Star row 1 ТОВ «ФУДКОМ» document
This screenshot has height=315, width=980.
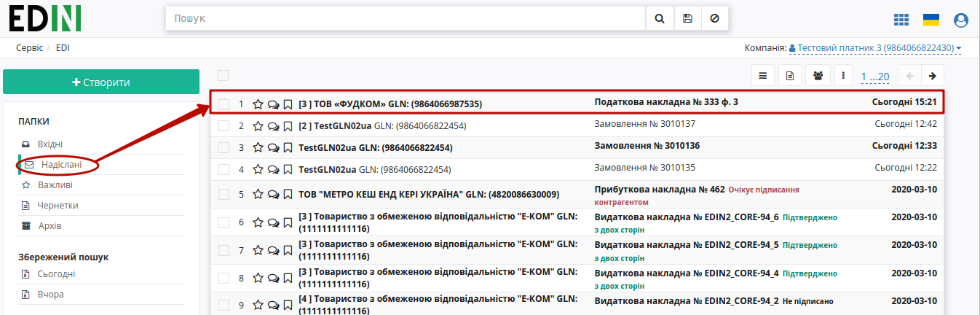(258, 104)
